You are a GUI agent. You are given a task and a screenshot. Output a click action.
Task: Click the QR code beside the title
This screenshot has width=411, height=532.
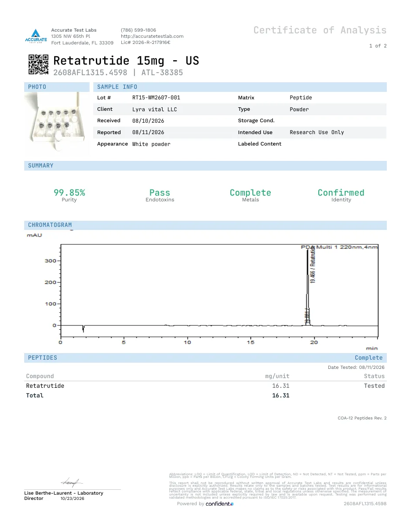pyautogui.click(x=39, y=64)
